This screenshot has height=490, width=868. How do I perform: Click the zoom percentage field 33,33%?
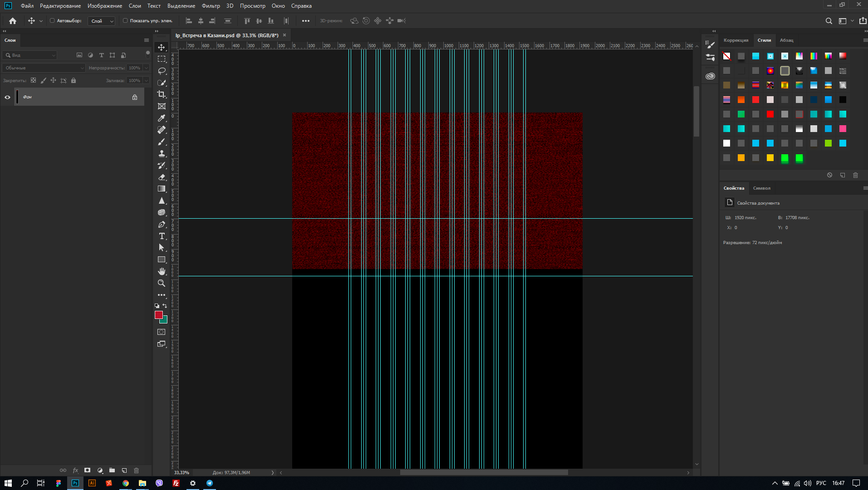[182, 472]
